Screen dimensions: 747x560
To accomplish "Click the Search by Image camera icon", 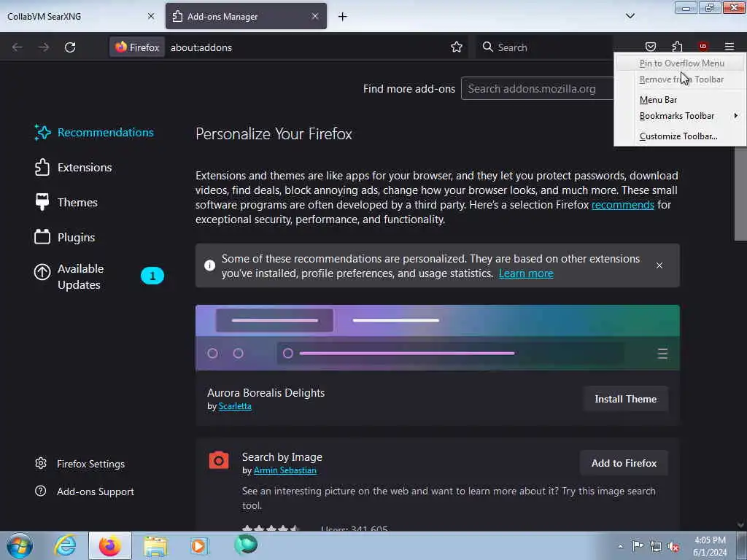I will (219, 460).
